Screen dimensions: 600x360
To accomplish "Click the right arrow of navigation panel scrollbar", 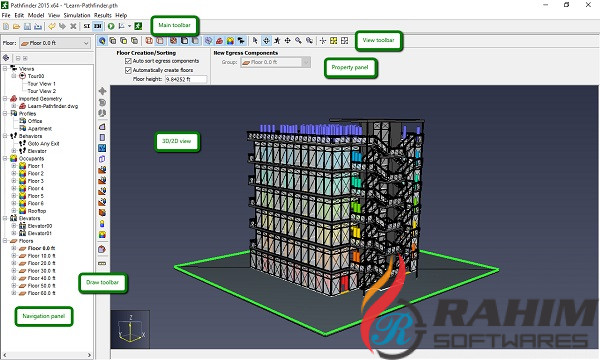I will coord(89,355).
